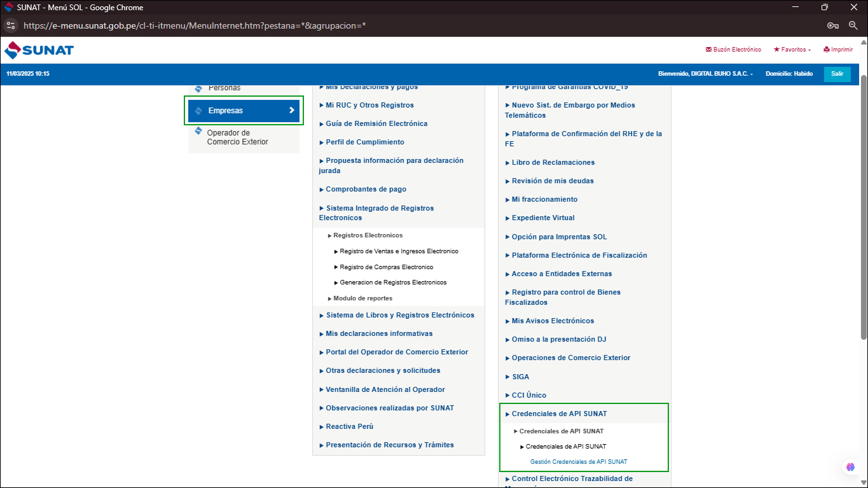
Task: Click the floating pink assistant icon
Action: (850, 467)
